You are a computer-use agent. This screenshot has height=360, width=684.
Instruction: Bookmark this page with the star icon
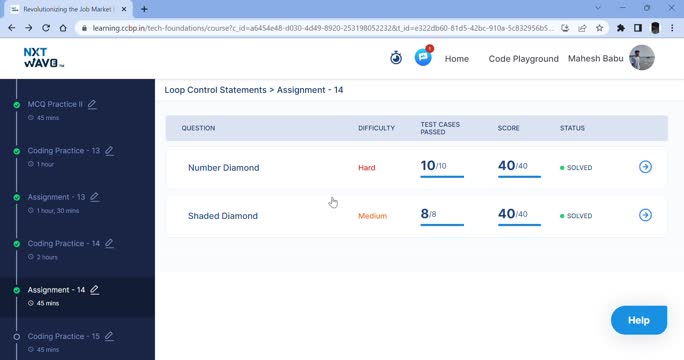click(x=599, y=28)
